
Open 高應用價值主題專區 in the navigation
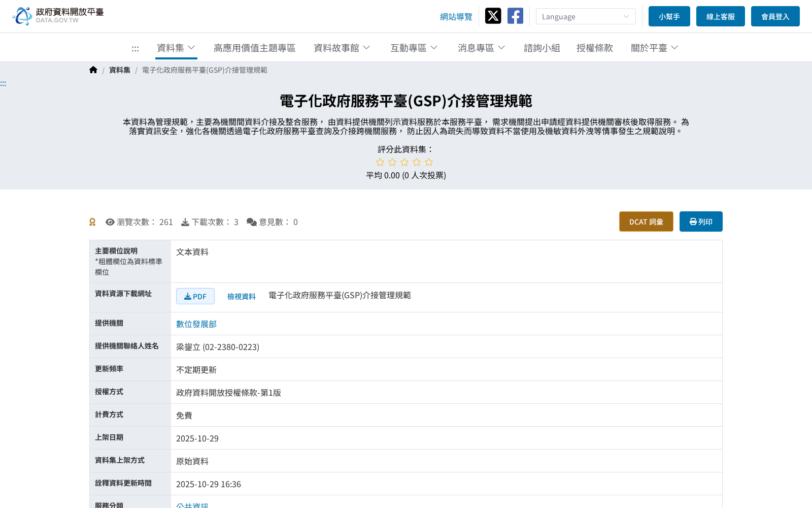[x=254, y=48]
